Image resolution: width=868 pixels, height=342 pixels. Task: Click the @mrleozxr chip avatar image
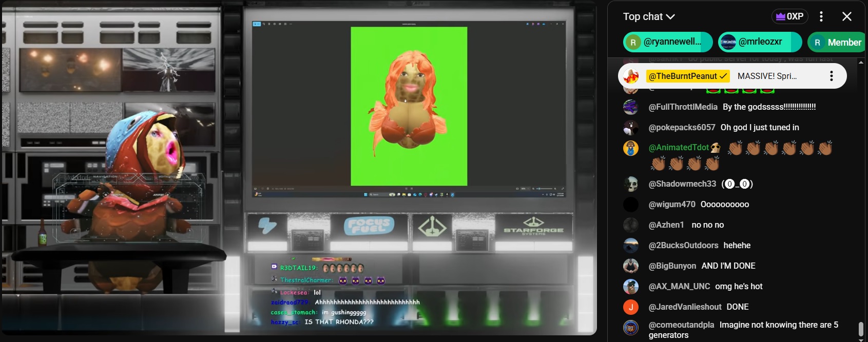click(728, 43)
